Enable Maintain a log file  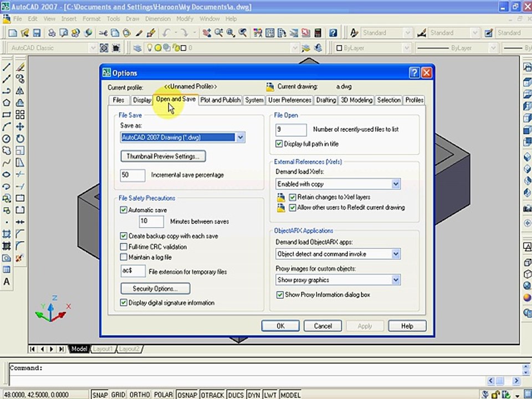pyautogui.click(x=124, y=257)
